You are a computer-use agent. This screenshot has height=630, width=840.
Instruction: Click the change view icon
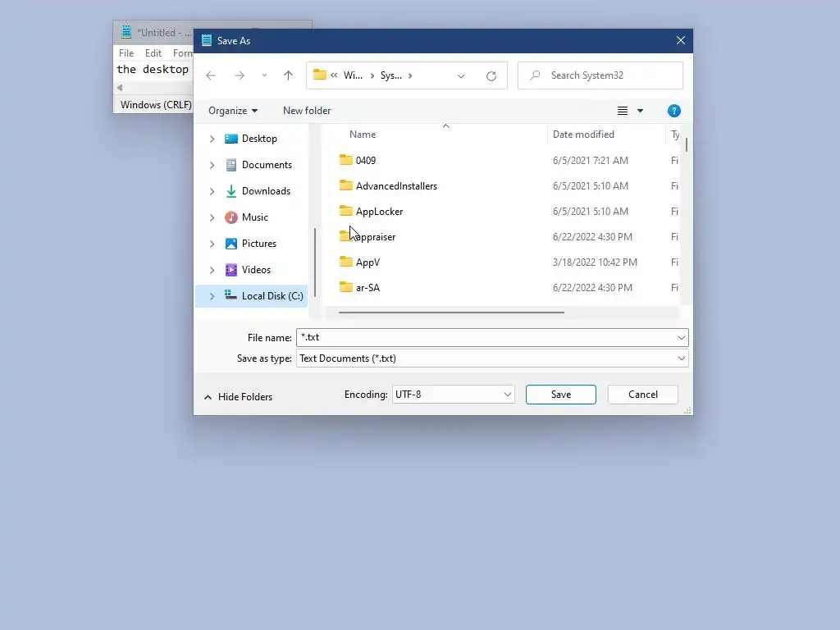pyautogui.click(x=622, y=111)
